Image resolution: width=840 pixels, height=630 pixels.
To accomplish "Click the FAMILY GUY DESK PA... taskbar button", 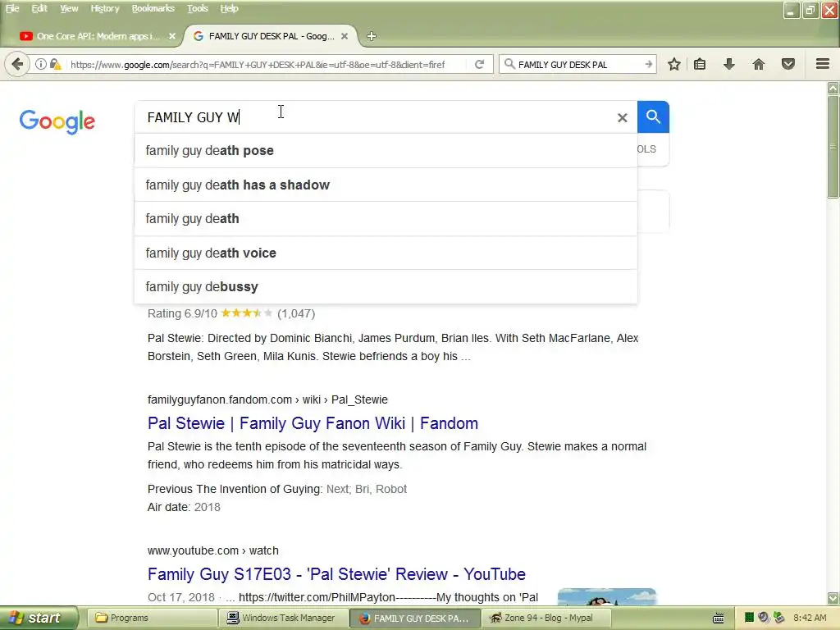I will tap(414, 619).
